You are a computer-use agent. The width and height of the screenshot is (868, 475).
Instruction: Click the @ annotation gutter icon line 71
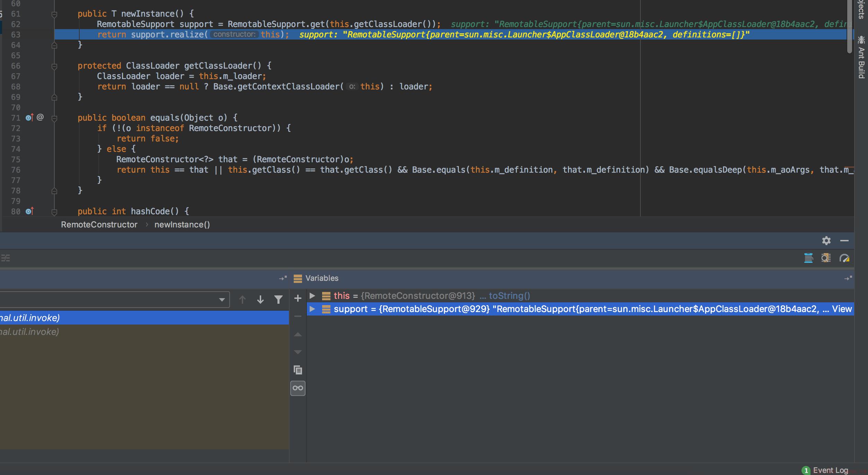point(40,117)
